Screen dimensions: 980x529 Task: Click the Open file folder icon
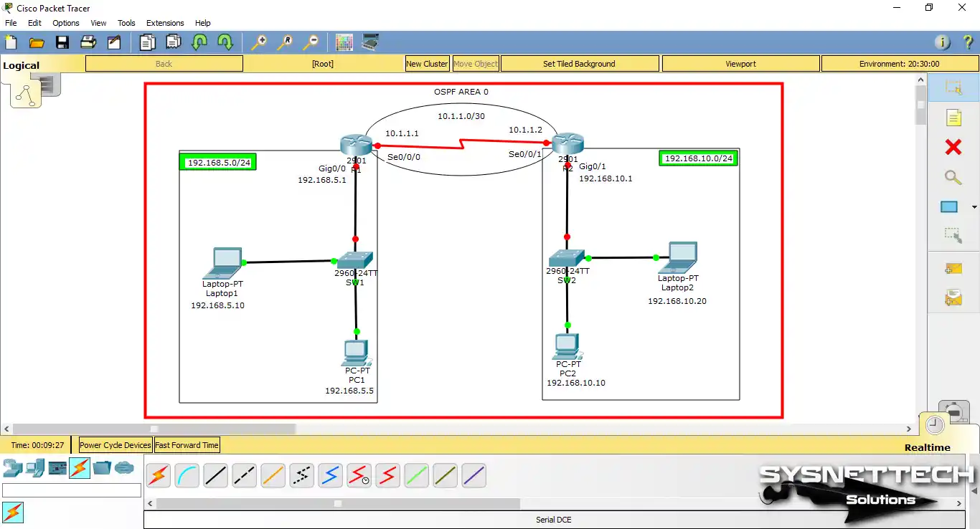[x=37, y=42]
